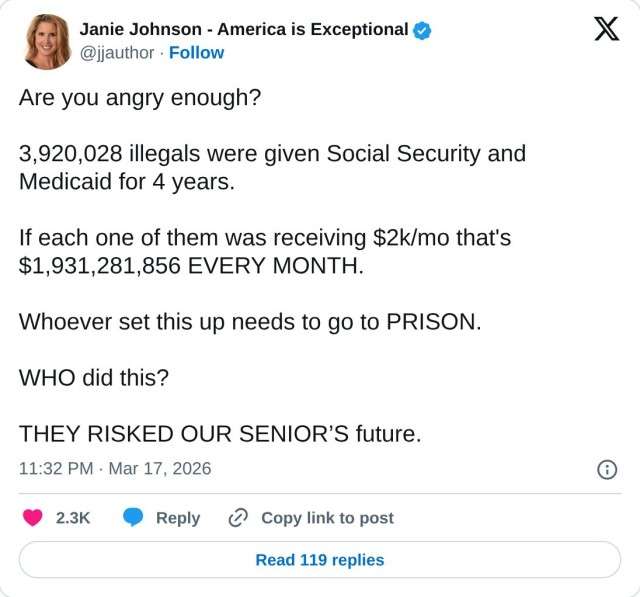Click the 2.3K like count
Viewport: 640px width, 597px height.
[73, 518]
